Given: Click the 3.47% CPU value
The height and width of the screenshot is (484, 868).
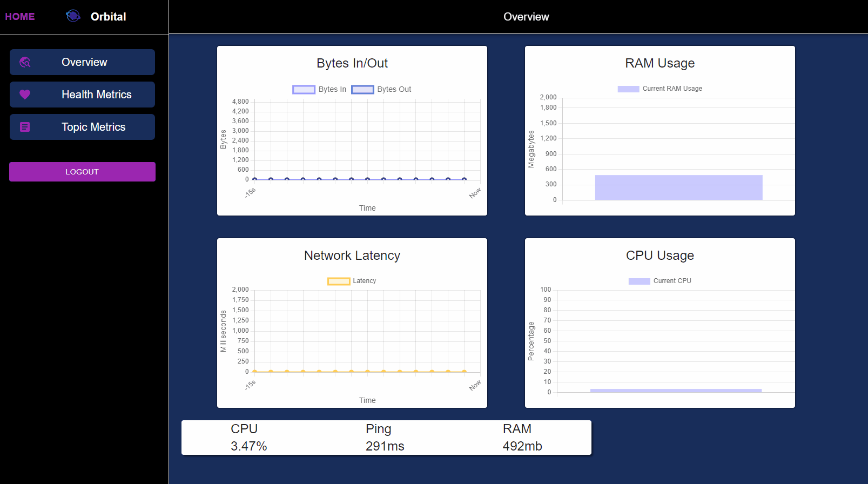Looking at the screenshot, I should (x=249, y=446).
